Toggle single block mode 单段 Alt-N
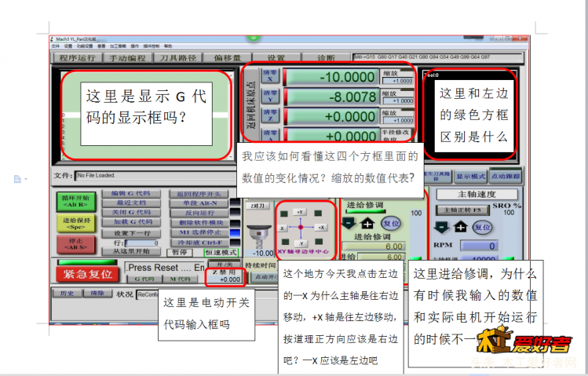588x376 pixels. [199, 203]
